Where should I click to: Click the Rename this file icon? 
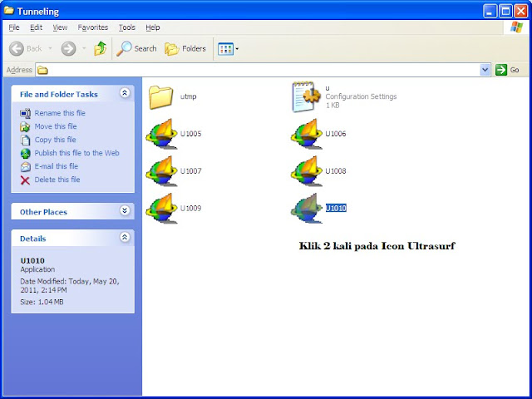[25, 113]
